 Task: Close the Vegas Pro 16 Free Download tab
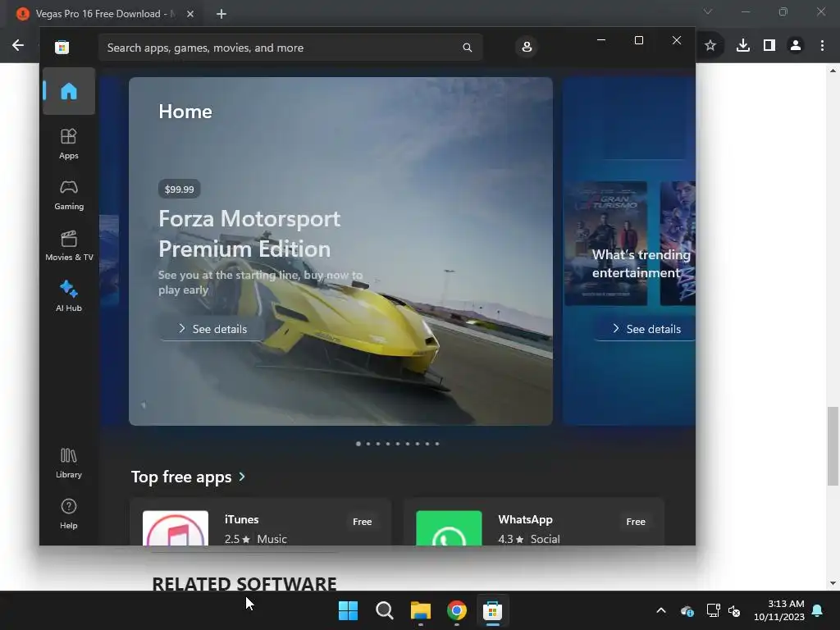tap(190, 14)
